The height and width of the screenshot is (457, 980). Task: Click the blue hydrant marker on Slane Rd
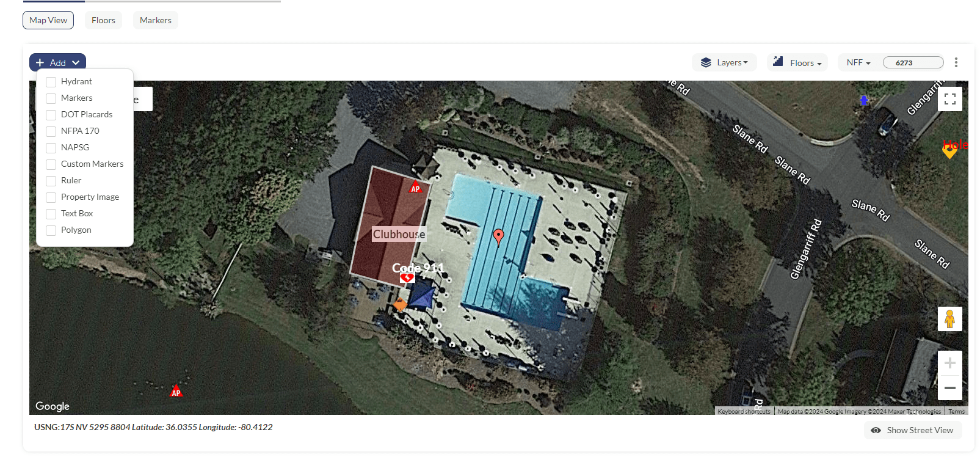(x=863, y=100)
